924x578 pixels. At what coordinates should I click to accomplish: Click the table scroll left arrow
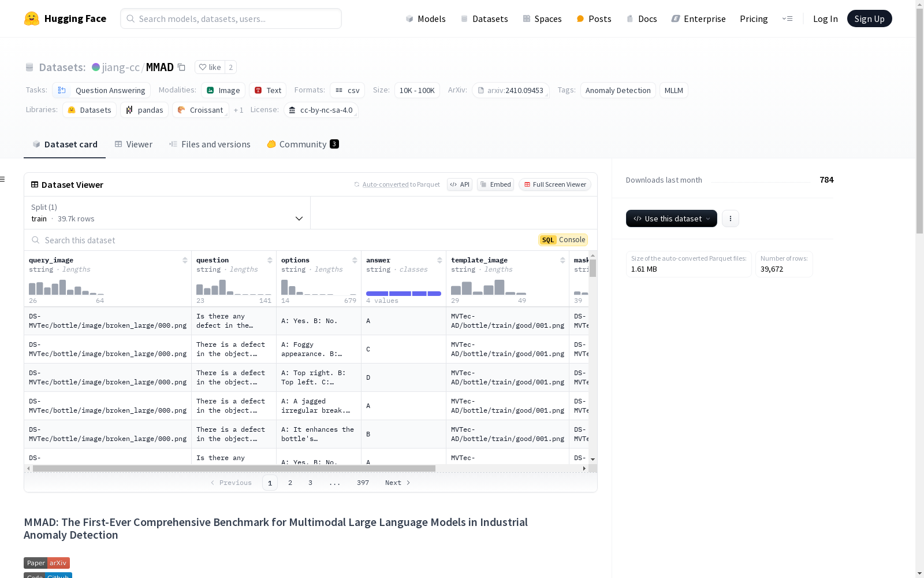[28, 468]
